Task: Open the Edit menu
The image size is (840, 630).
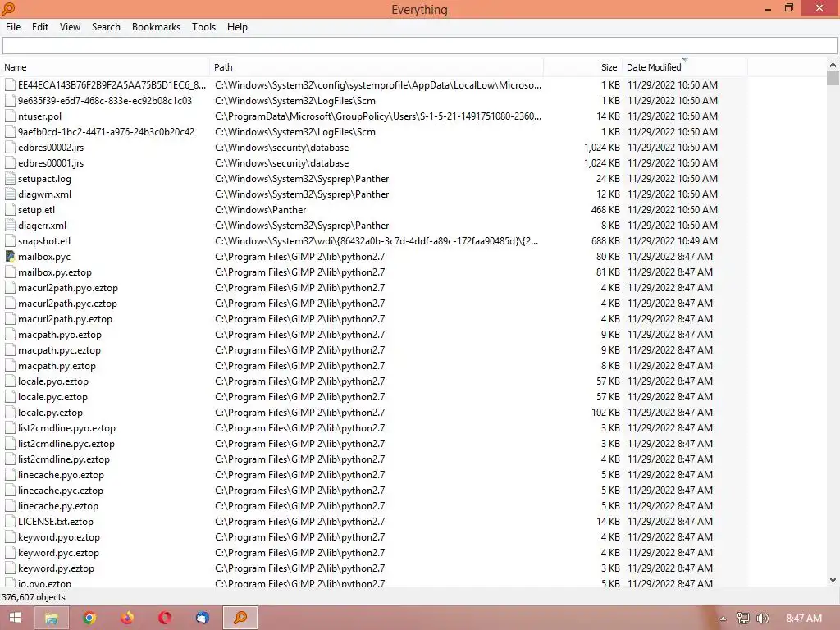Action: pyautogui.click(x=40, y=27)
